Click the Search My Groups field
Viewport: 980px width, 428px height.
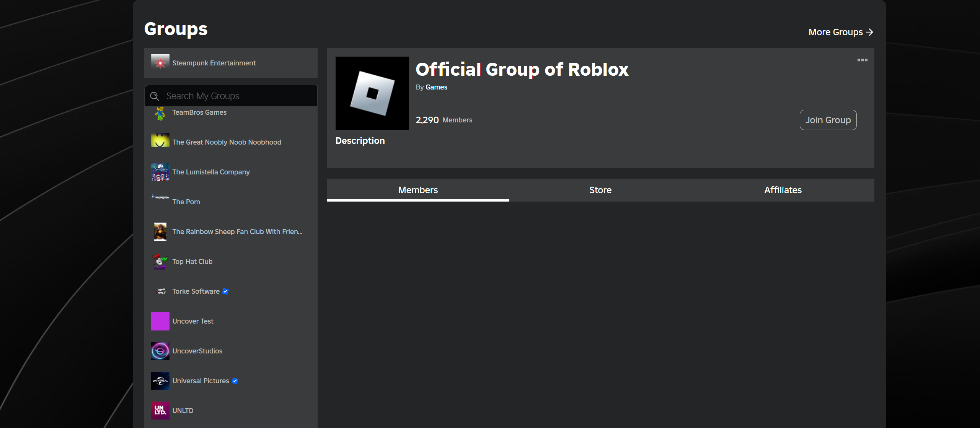pyautogui.click(x=230, y=96)
